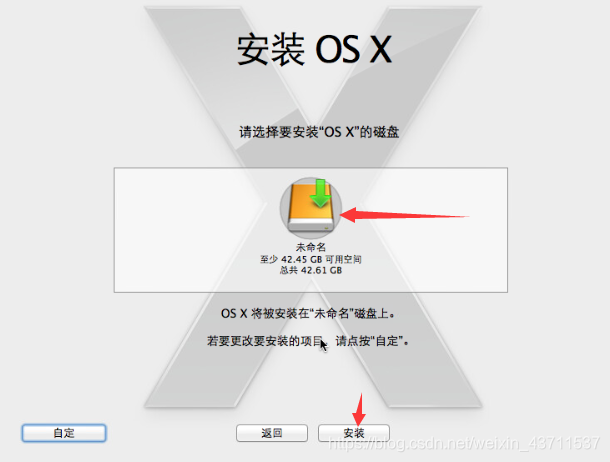610x462 pixels.
Task: Click the 安装 OS X title heading
Action: tap(314, 49)
